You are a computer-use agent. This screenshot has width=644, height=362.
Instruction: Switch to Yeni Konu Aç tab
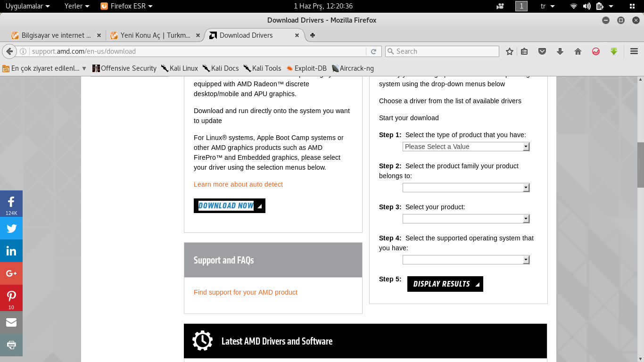[x=156, y=35]
